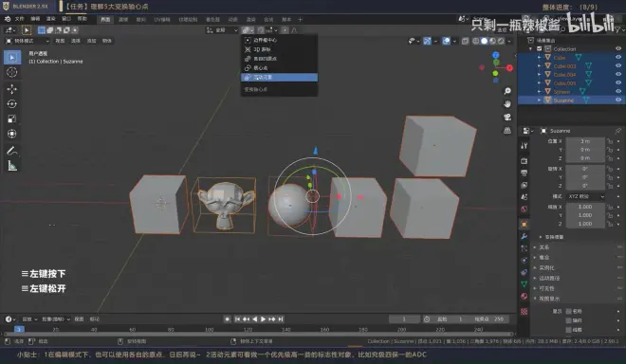Open the object mode dropdown
This screenshot has width=626, height=364.
click(28, 41)
